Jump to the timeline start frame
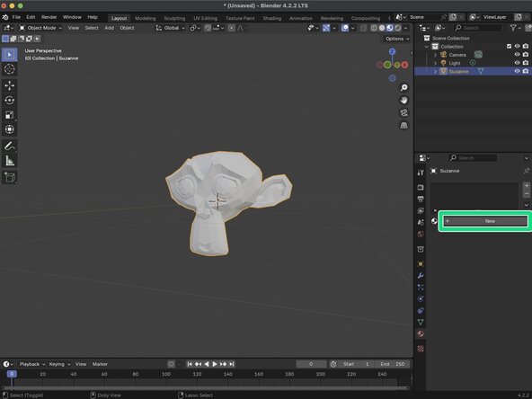 [x=190, y=364]
